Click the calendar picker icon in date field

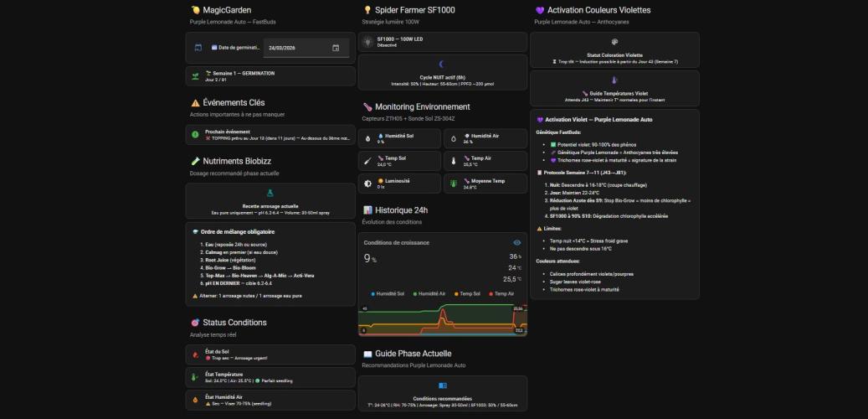336,49
